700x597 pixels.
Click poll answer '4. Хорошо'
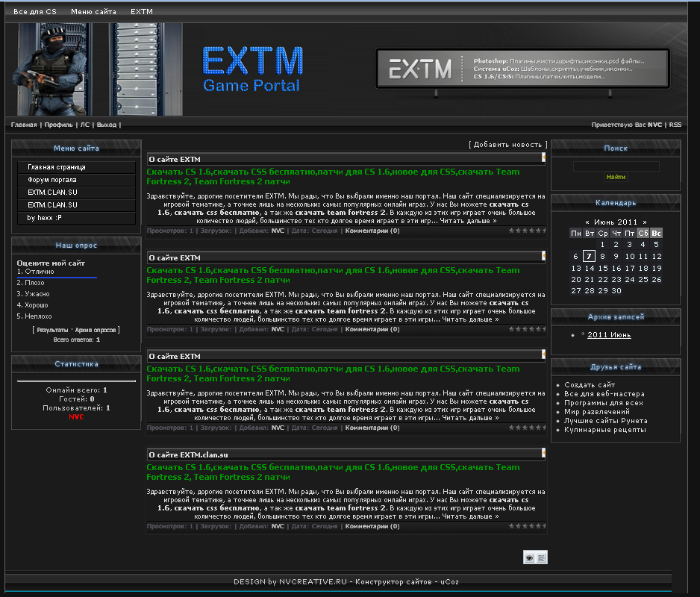coord(32,305)
